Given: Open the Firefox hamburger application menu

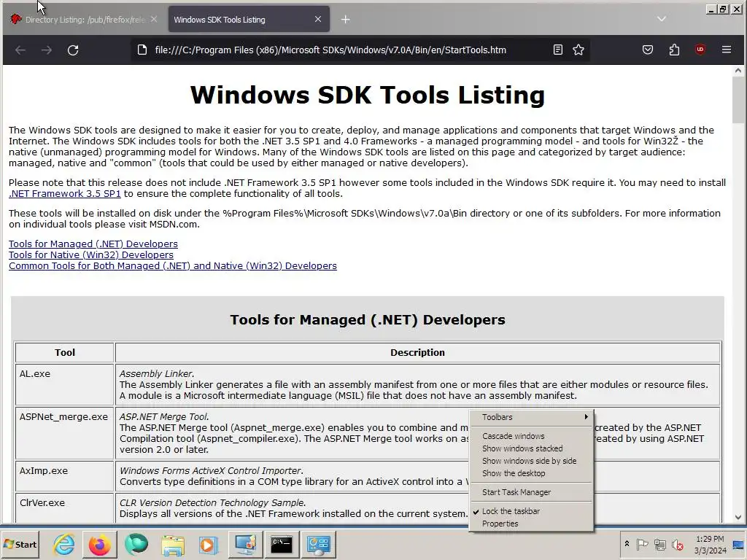Looking at the screenshot, I should tap(727, 50).
